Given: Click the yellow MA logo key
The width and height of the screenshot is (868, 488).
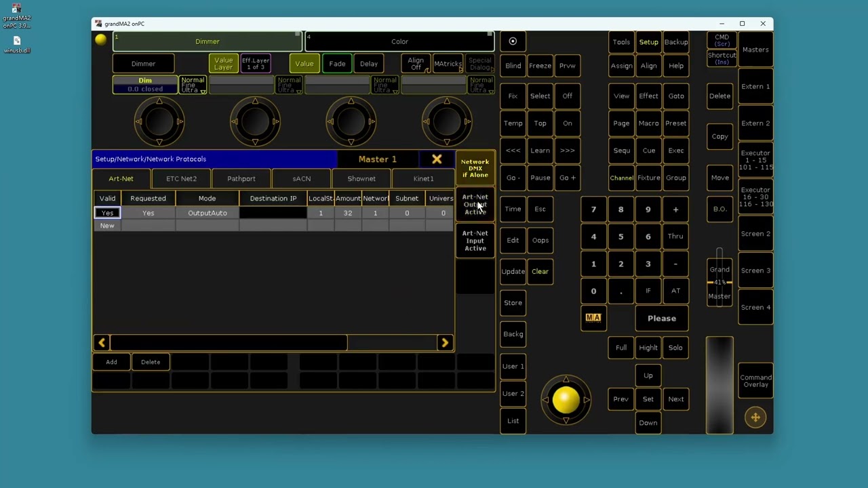Looking at the screenshot, I should coord(593,317).
